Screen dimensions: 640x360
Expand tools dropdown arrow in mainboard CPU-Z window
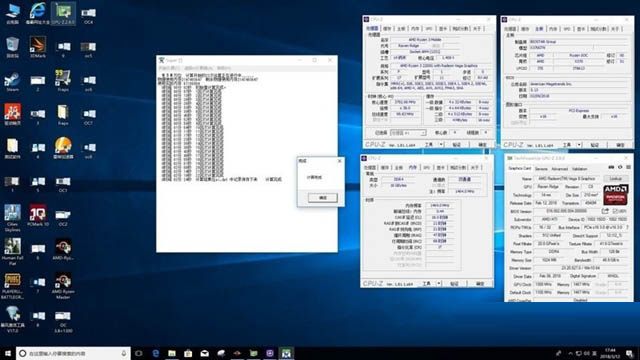click(579, 145)
